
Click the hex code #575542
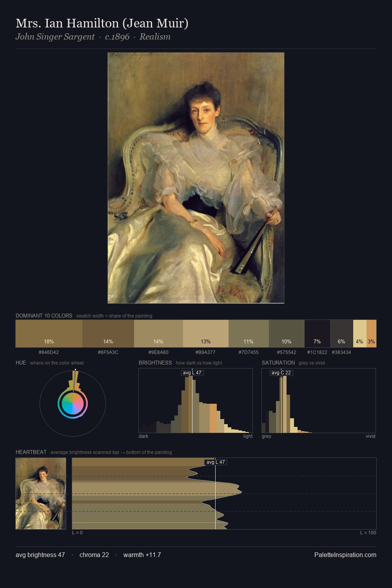tap(287, 352)
